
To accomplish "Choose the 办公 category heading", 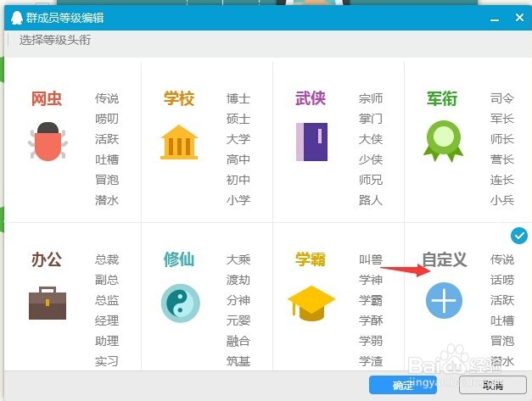I will [47, 259].
